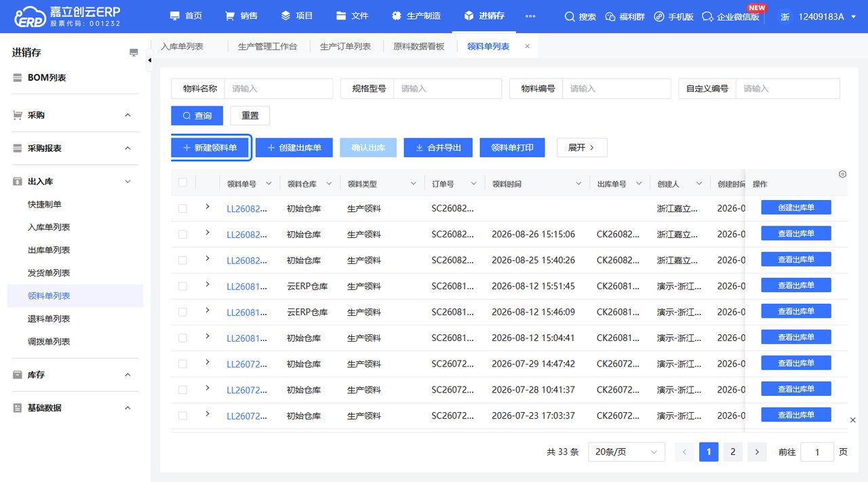Open 领料类型 column filter dropdown

click(x=414, y=184)
